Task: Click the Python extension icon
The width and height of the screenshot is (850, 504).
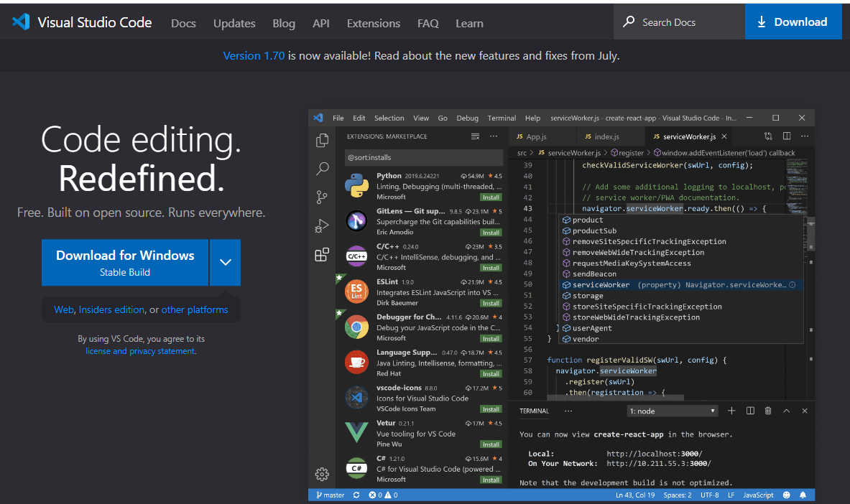Action: [356, 186]
